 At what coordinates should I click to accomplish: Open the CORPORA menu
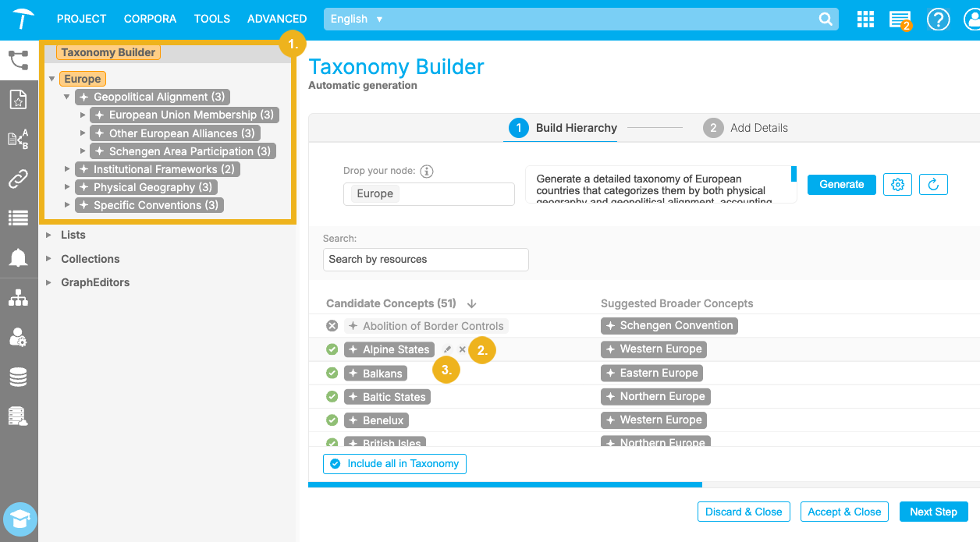click(x=150, y=19)
